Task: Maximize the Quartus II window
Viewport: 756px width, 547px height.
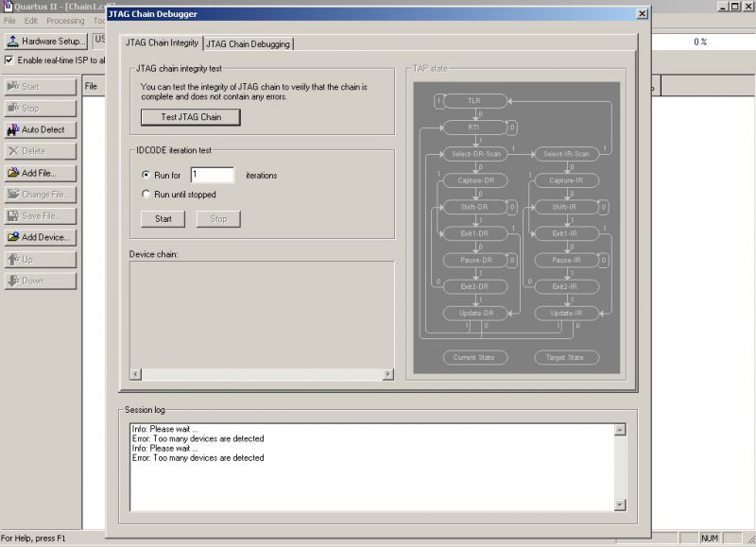Action: coord(735,7)
